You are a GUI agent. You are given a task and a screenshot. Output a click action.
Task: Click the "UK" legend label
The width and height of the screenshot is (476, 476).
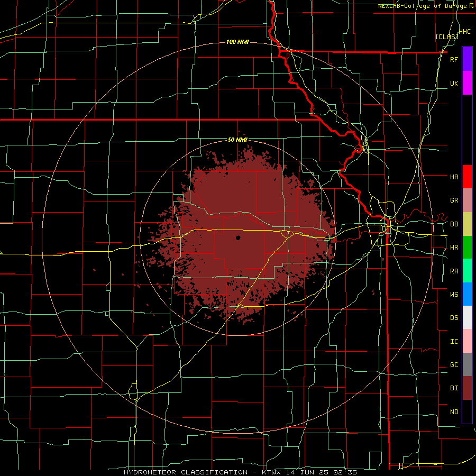[454, 83]
